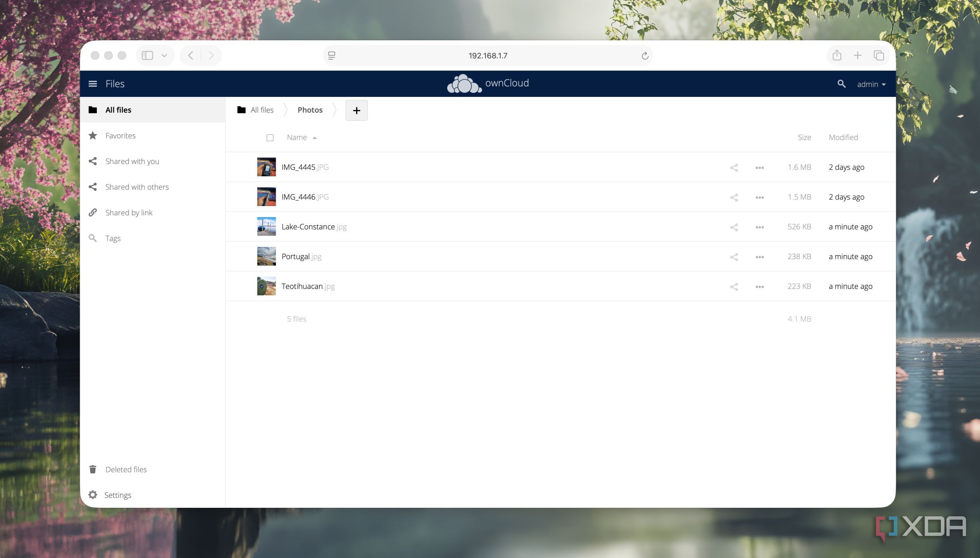Share the IMG_4445.JPG file
Image resolution: width=980 pixels, height=558 pixels.
pyautogui.click(x=734, y=167)
